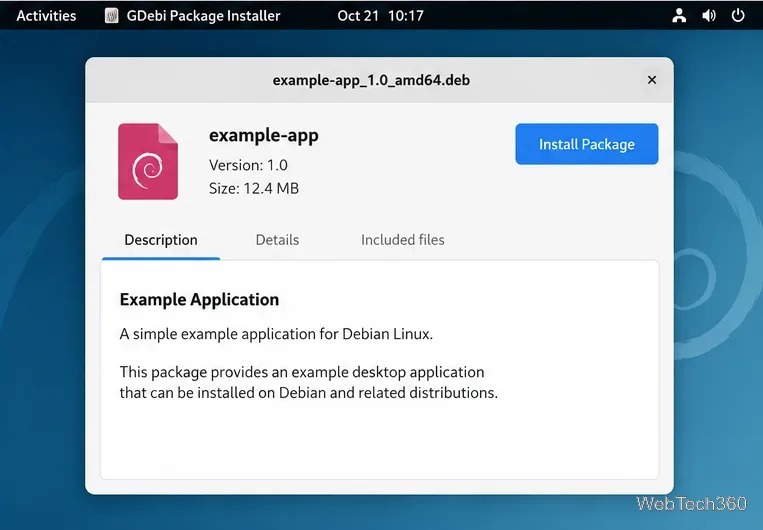The image size is (763, 530).
Task: Select the 'Size: 12.4 MB' text
Action: 254,188
